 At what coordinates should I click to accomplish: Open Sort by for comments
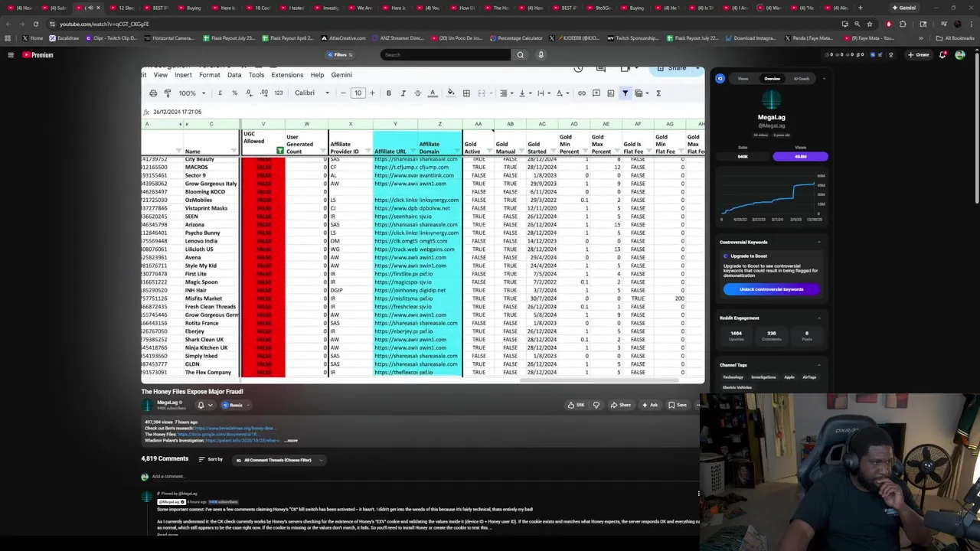(211, 459)
